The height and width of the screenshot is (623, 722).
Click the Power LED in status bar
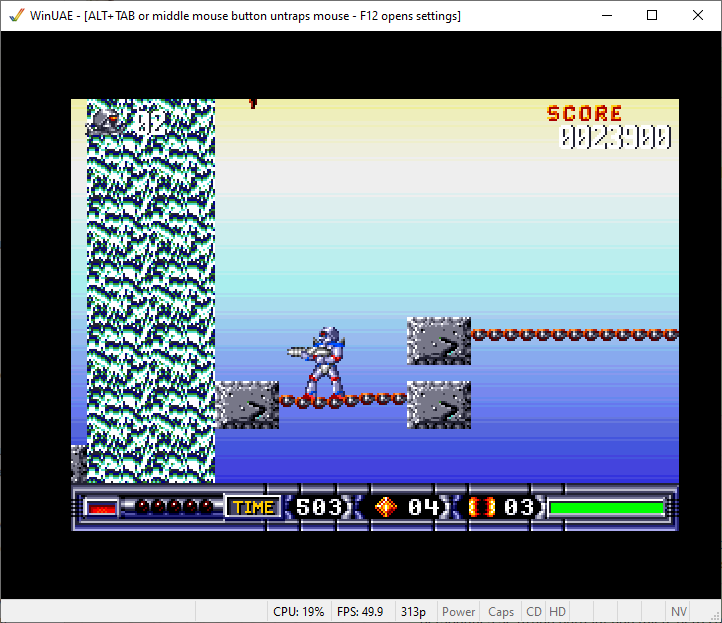click(458, 611)
